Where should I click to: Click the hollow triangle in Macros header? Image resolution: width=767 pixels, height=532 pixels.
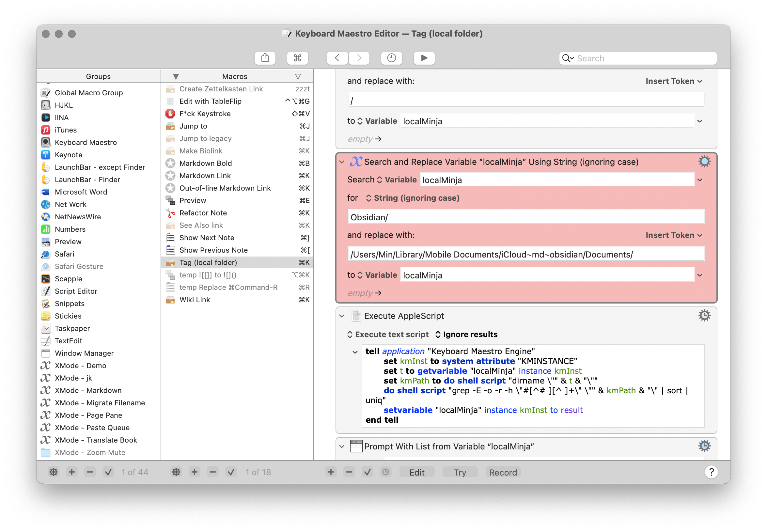[298, 77]
